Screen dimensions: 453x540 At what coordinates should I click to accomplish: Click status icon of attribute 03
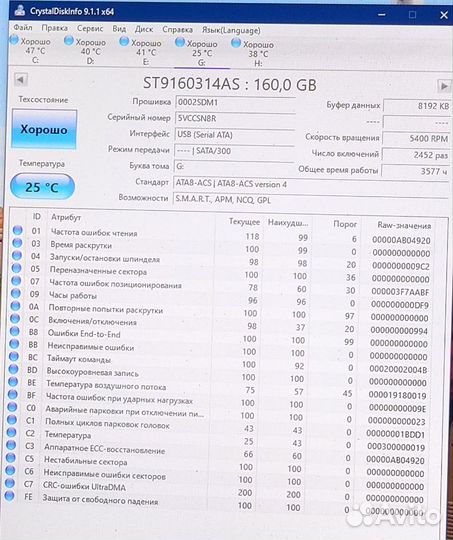17,243
